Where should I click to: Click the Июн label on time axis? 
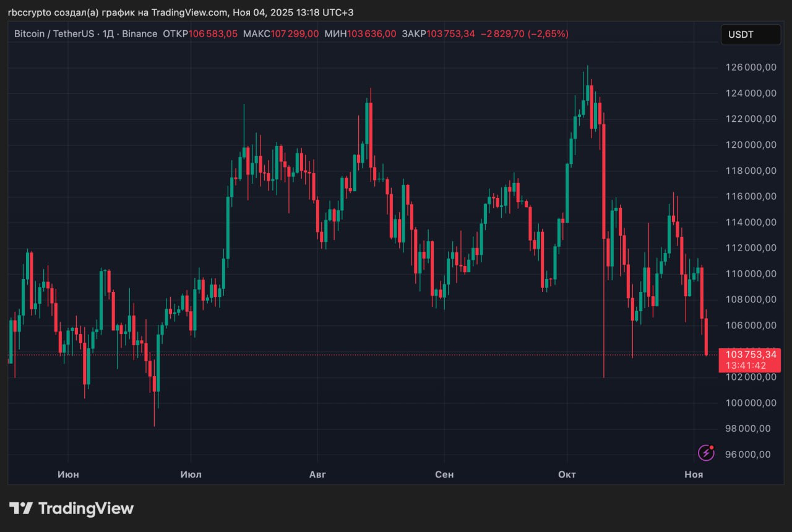coord(68,474)
